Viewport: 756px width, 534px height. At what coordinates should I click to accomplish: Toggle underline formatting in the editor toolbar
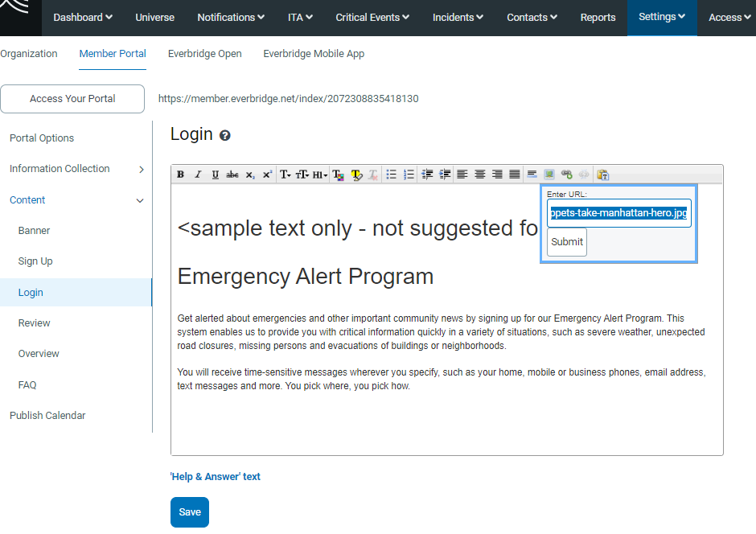coord(215,175)
